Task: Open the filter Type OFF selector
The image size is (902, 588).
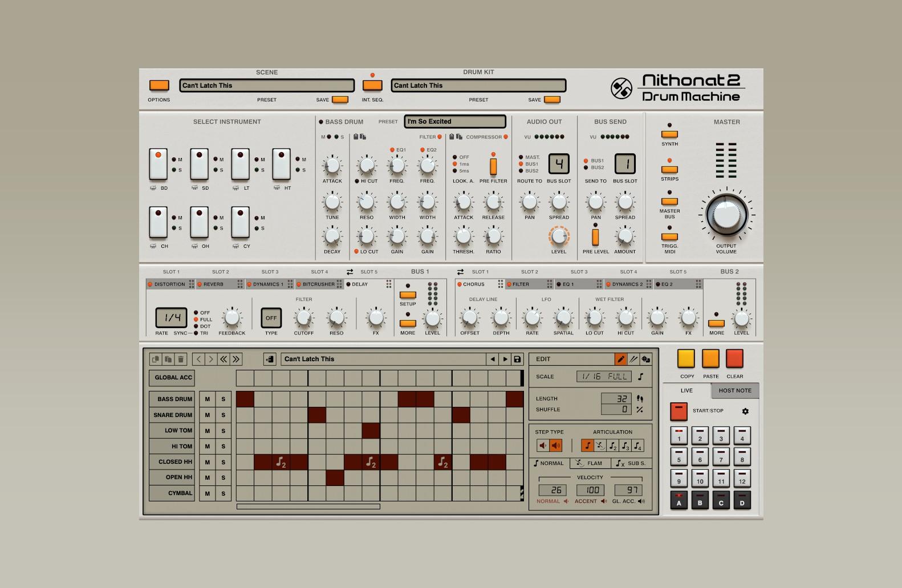Action: click(x=271, y=318)
